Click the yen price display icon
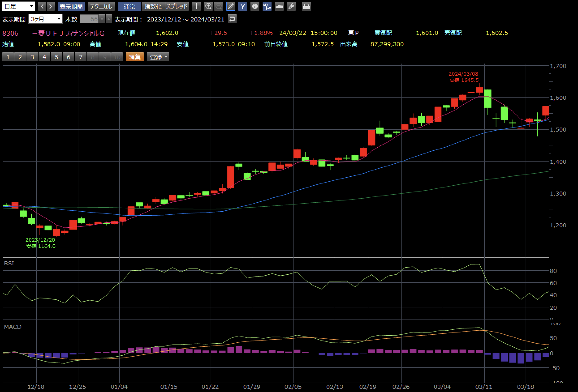This screenshot has width=578, height=392. coord(243,6)
